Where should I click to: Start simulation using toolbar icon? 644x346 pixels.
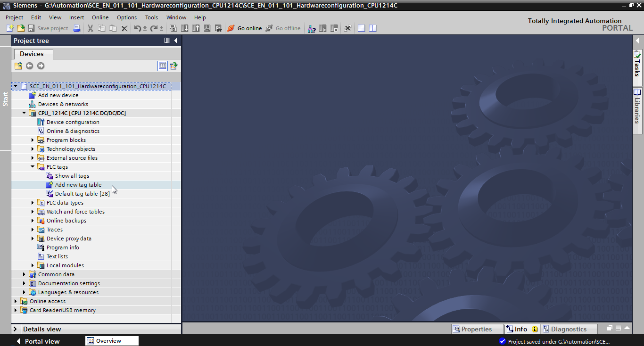click(207, 28)
